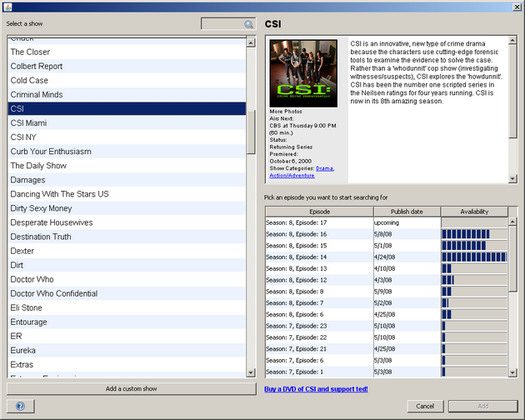Select ER in show list

pyautogui.click(x=127, y=336)
